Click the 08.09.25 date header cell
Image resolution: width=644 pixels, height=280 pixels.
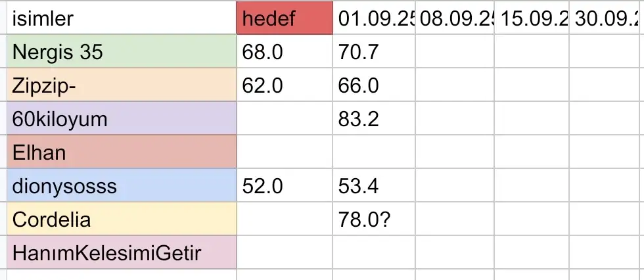(455, 18)
